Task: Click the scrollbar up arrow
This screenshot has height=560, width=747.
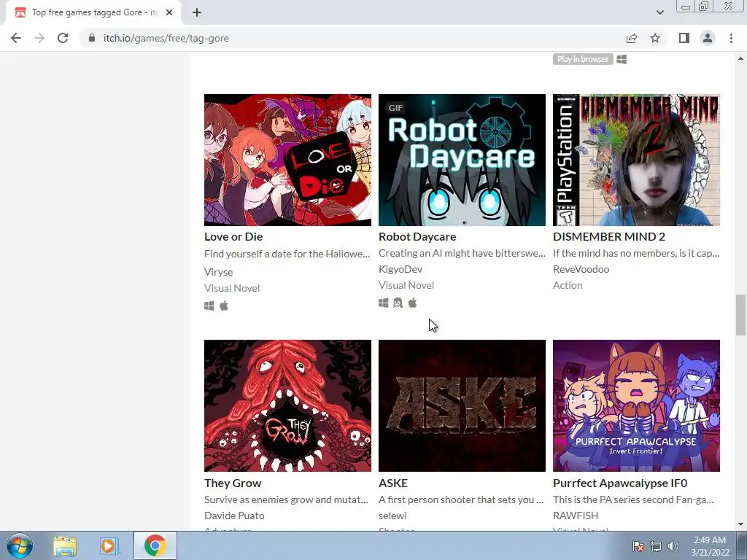Action: pos(740,58)
